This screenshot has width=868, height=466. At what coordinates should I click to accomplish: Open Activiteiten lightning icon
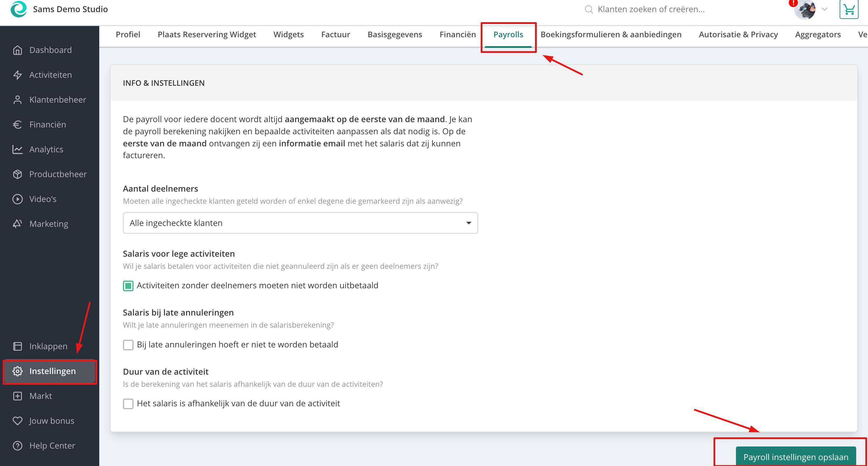17,75
